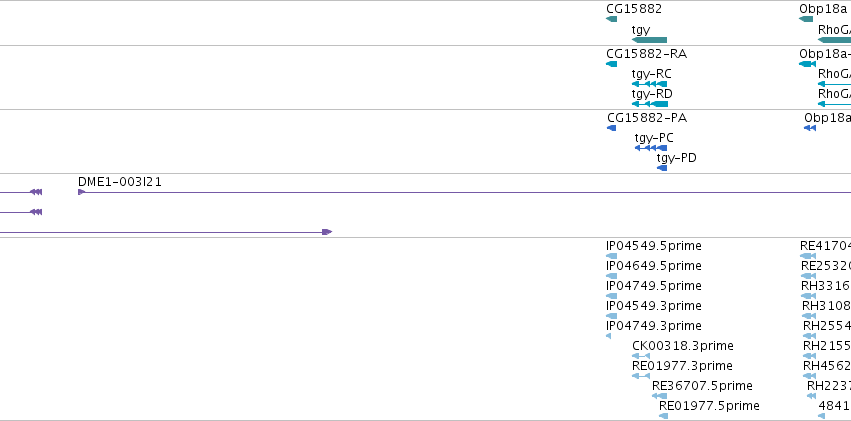
Task: Select the IP04749.3prime EST glyph
Action: coord(608,336)
